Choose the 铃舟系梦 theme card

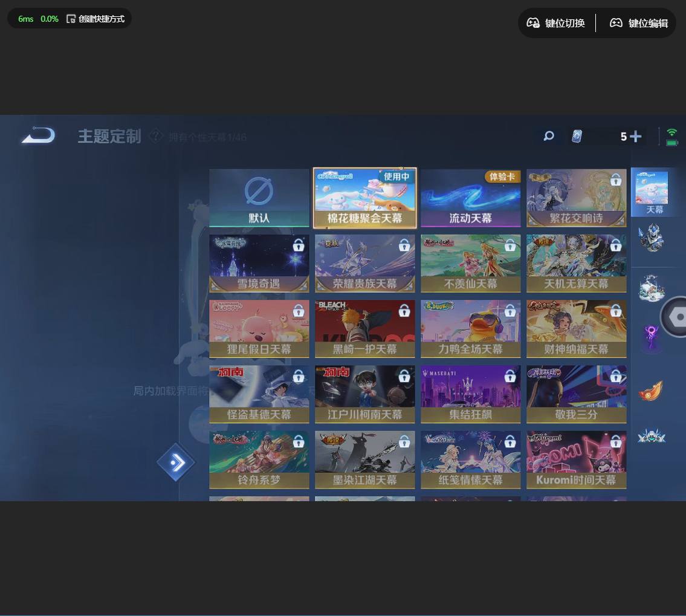[259, 460]
